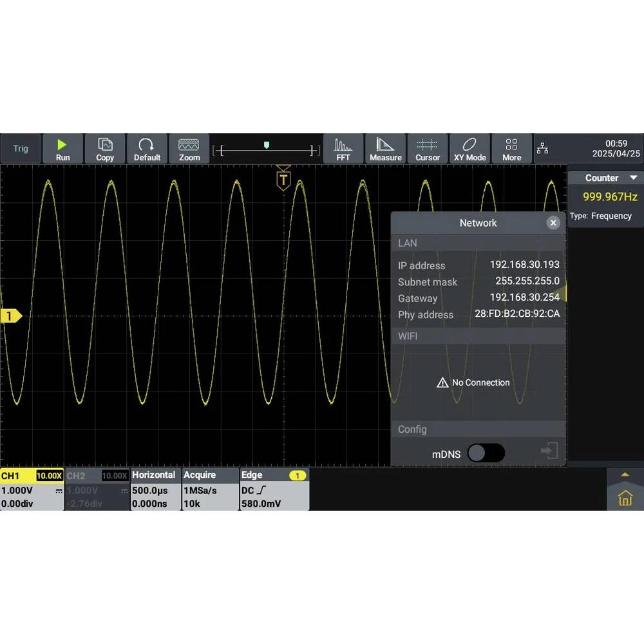Click the Home button
644x644 pixels.
625,498
